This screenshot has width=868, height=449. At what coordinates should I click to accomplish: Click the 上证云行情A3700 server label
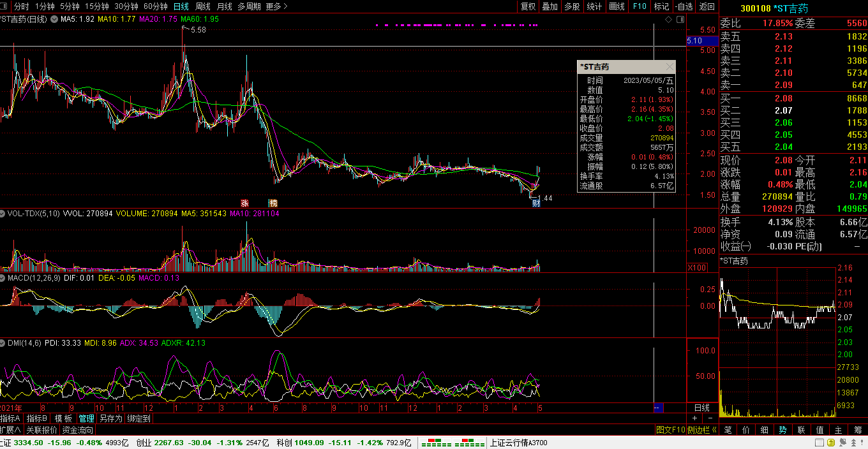[x=518, y=442]
